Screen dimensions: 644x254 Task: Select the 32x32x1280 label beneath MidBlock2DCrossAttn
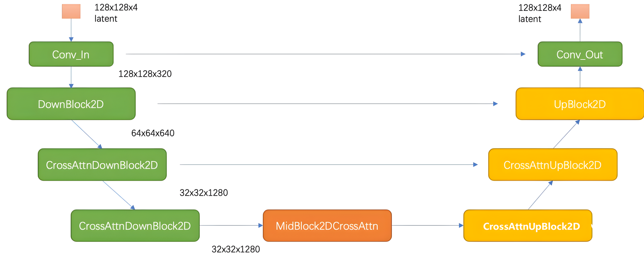click(x=236, y=249)
